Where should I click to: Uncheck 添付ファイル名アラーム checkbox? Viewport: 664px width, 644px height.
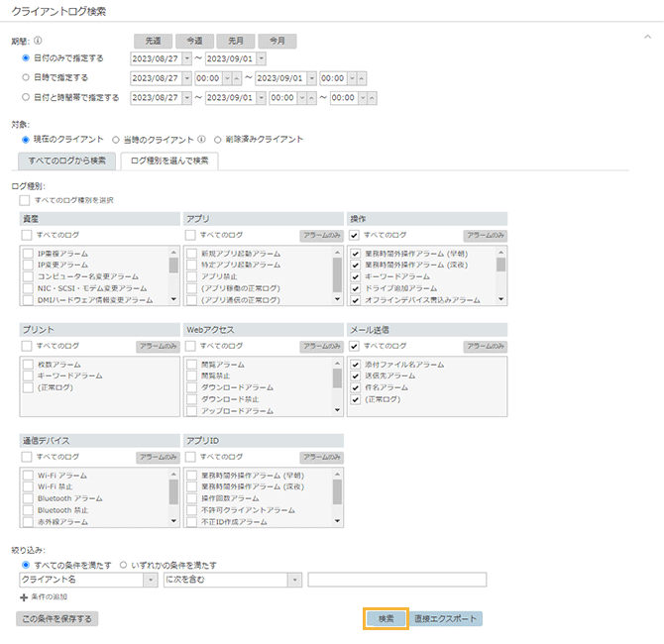[356, 365]
